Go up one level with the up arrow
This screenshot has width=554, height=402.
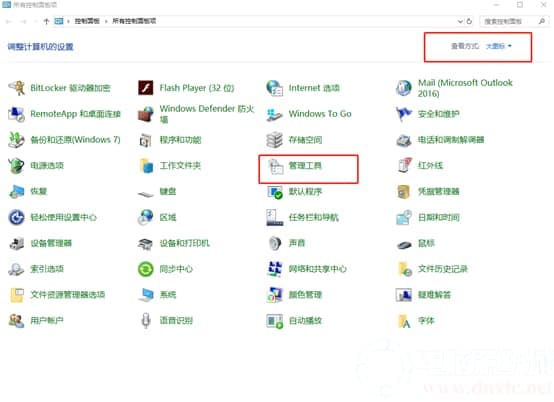46,21
